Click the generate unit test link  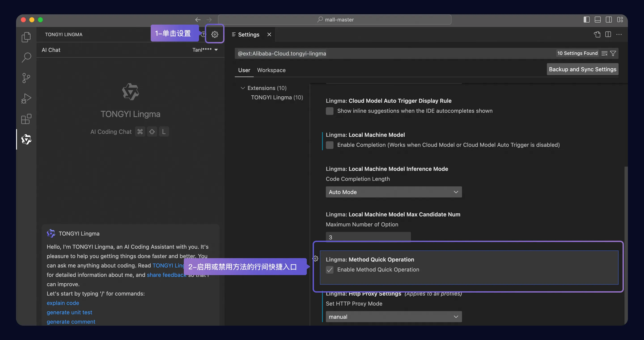[x=69, y=312]
